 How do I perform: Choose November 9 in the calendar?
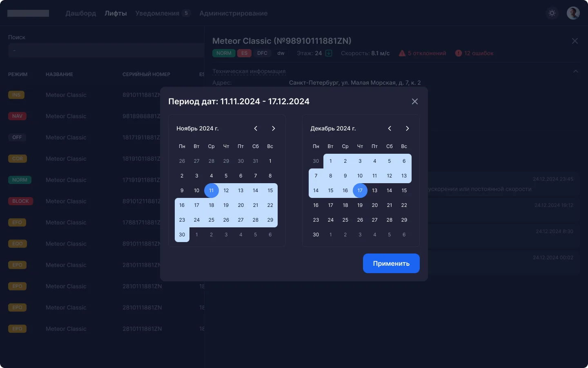(182, 191)
